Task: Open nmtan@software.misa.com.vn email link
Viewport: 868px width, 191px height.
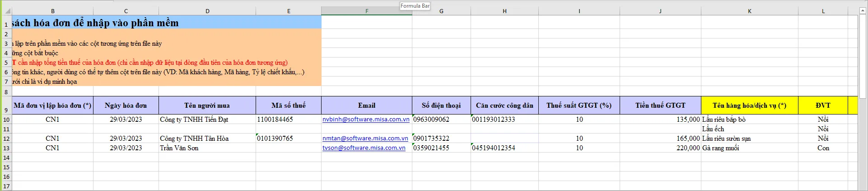Action: pyautogui.click(x=365, y=138)
